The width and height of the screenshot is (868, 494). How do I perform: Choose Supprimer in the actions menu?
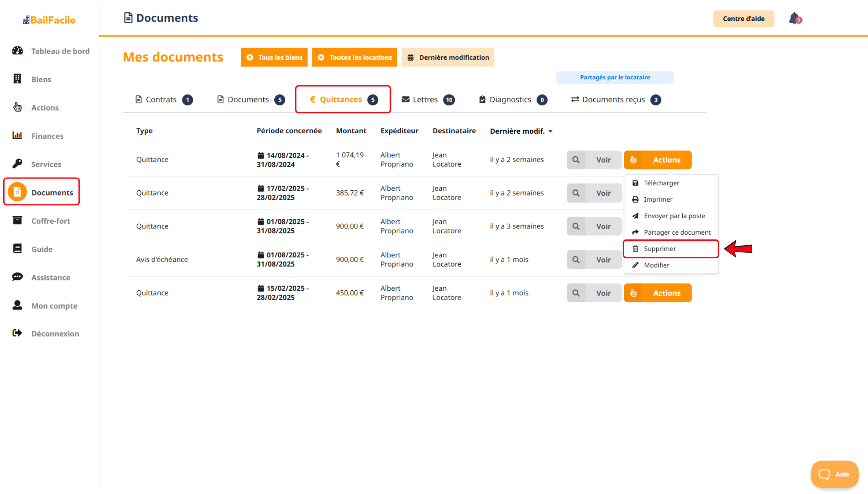[660, 249]
